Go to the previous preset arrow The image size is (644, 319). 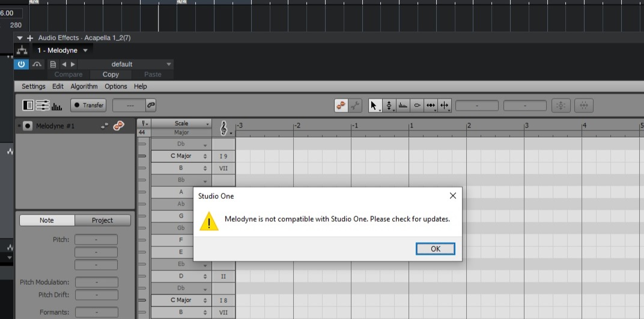pos(64,64)
